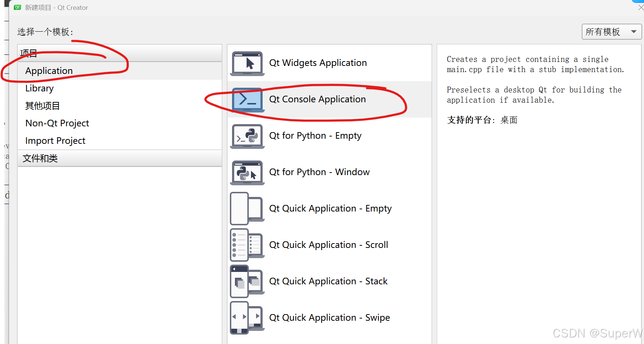The image size is (644, 344).
Task: Click the Qt Quick Application - Swipe icon
Action: [x=247, y=318]
